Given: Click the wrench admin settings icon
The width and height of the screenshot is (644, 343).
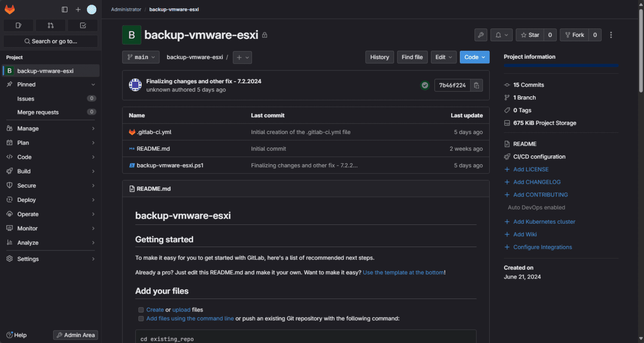Looking at the screenshot, I should (481, 35).
